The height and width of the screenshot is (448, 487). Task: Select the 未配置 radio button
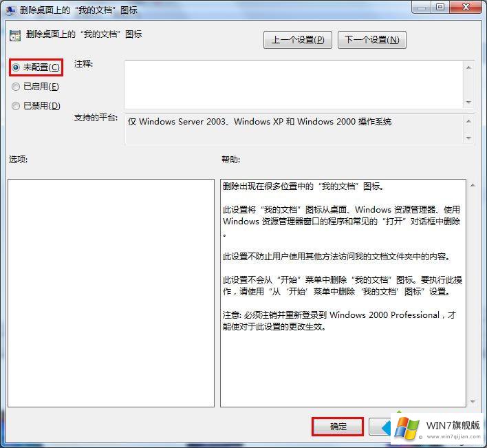pos(16,67)
